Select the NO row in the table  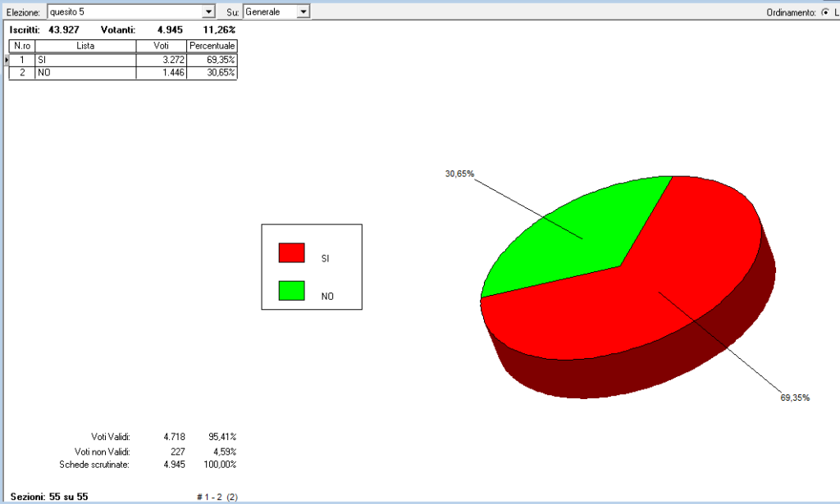click(x=85, y=73)
